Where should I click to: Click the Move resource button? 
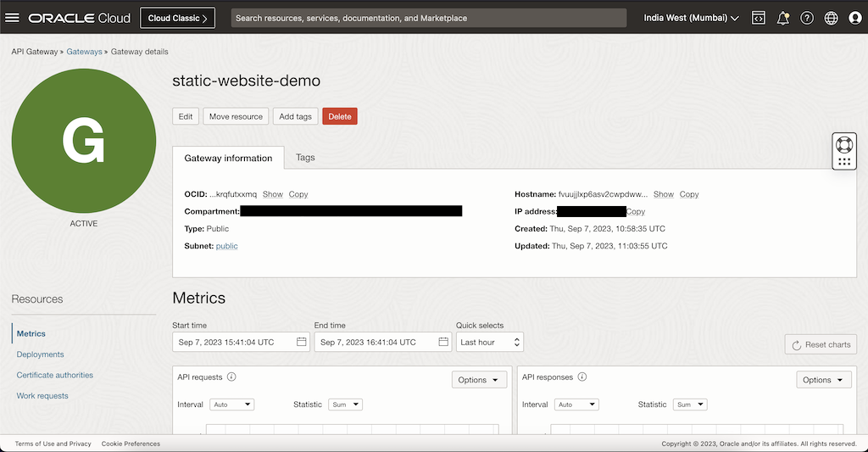tap(236, 116)
